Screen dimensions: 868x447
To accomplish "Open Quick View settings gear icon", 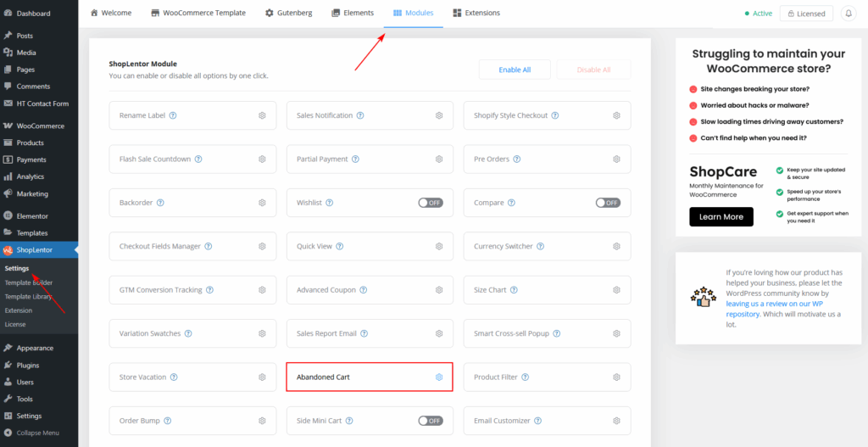I will click(x=439, y=246).
